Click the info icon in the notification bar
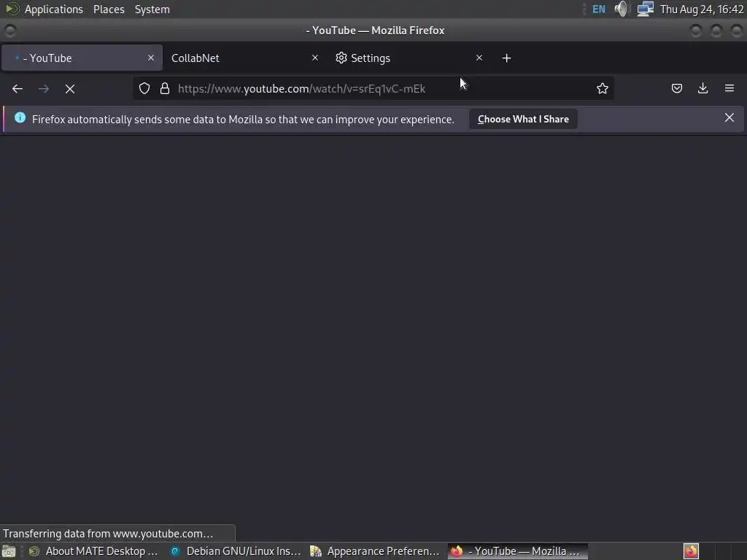747x560 pixels. 20,117
